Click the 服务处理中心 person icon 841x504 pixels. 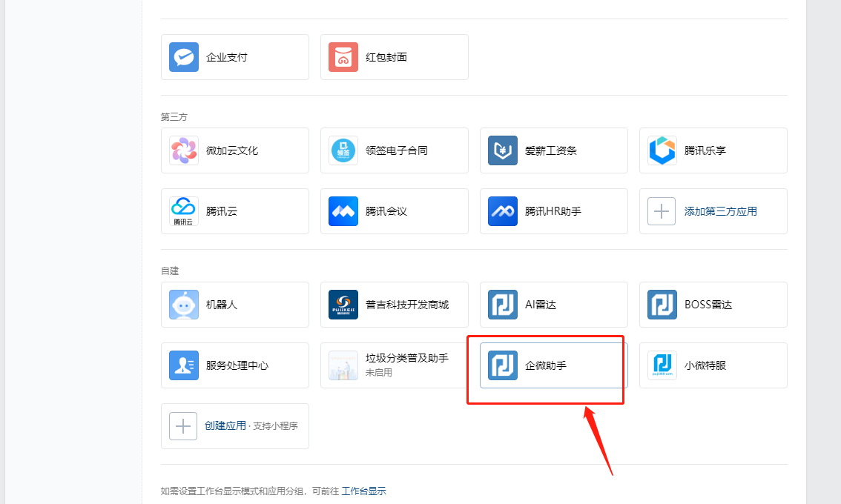click(x=184, y=365)
